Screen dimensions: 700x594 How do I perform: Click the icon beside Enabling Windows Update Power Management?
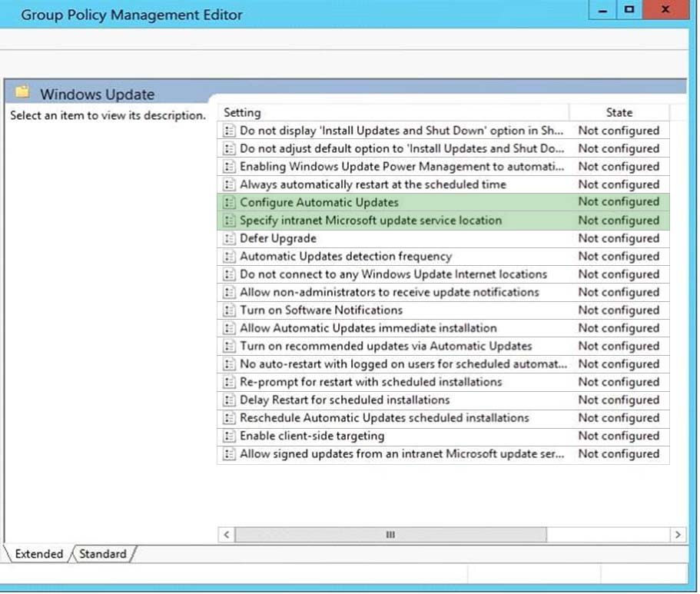point(229,167)
